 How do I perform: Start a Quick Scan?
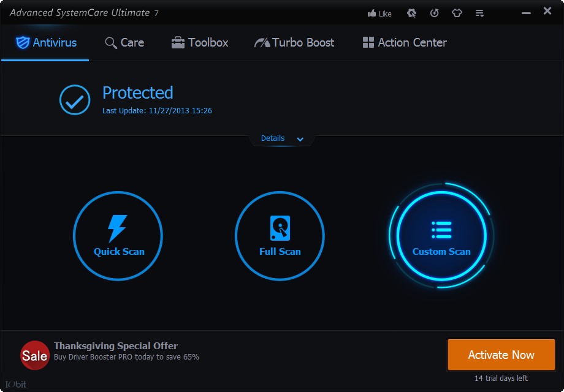118,236
